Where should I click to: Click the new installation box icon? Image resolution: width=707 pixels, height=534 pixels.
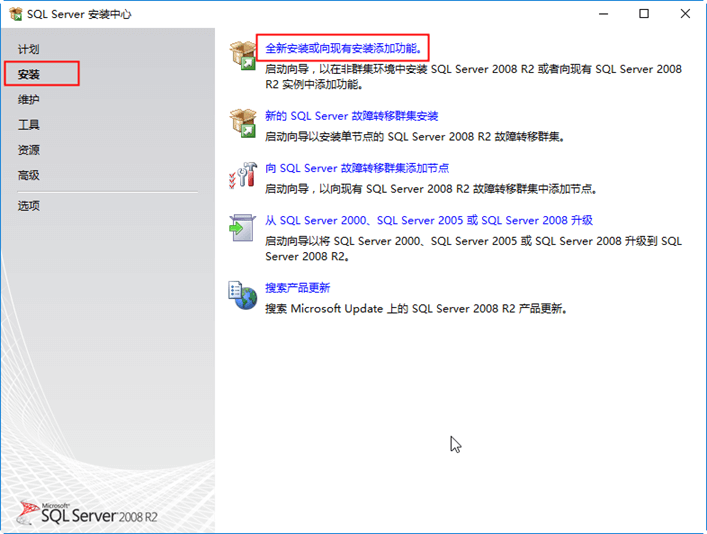point(243,55)
